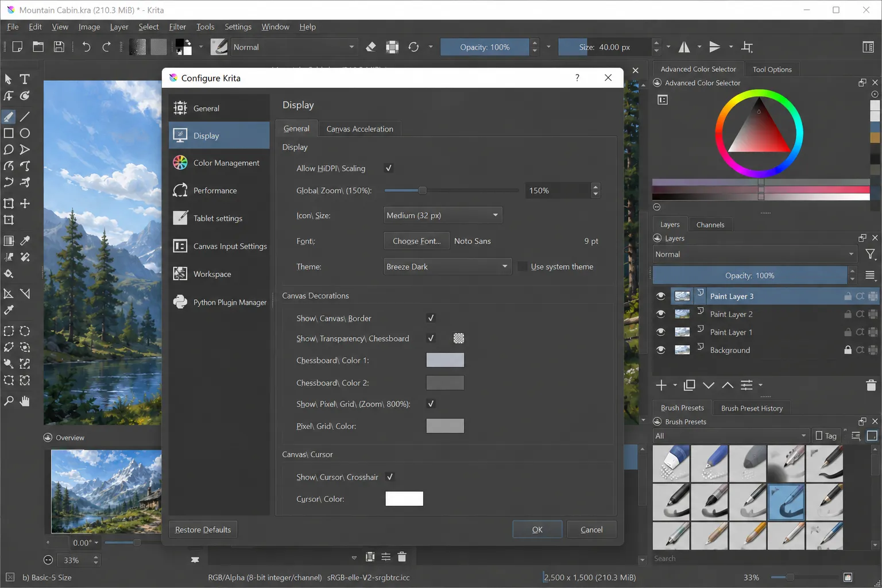Open Python Plugin Manager page
Image resolution: width=882 pixels, height=588 pixels.
[x=219, y=302]
